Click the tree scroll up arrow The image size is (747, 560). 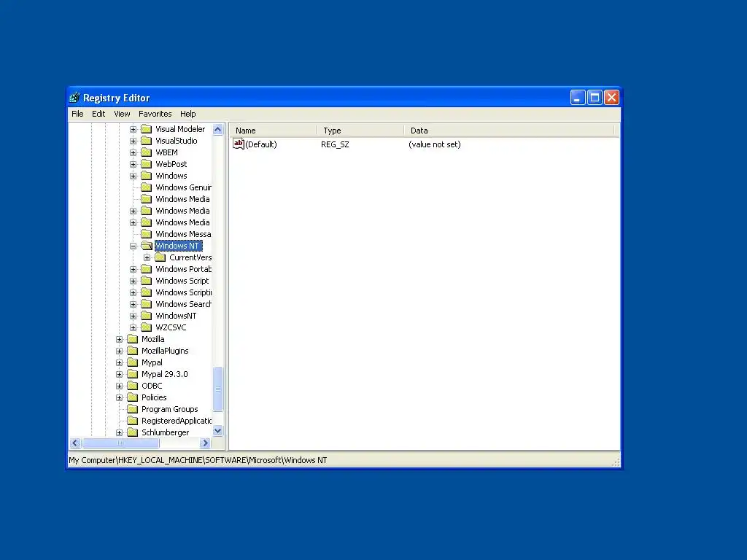217,130
